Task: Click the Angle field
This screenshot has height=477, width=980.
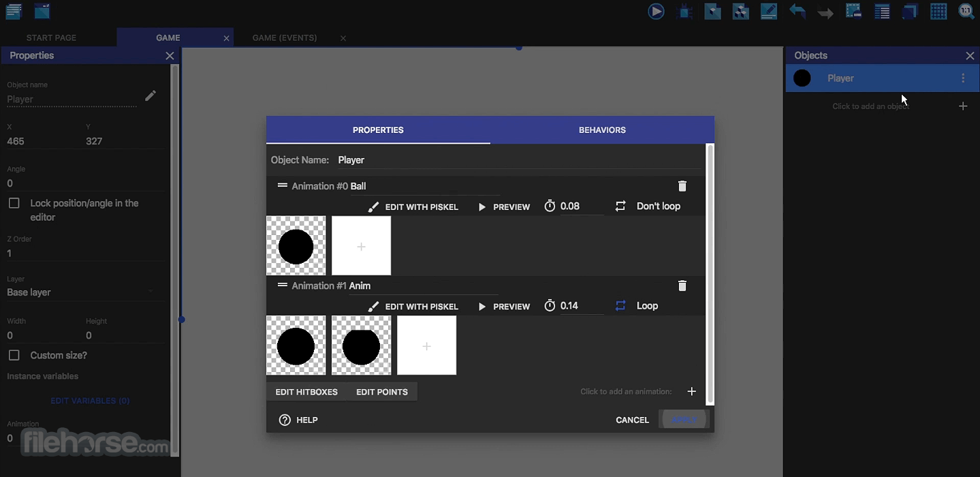Action: 86,183
